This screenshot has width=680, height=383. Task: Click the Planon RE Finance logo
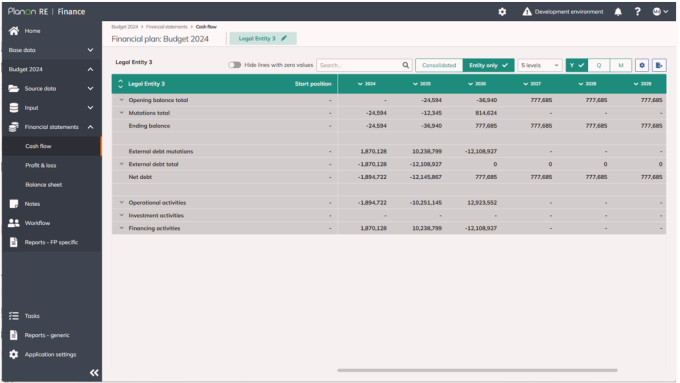[46, 12]
